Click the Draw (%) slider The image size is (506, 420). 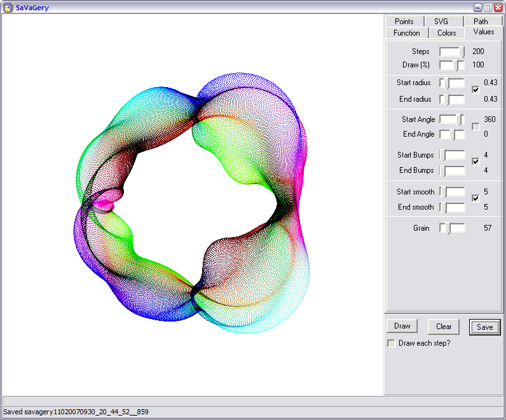pyautogui.click(x=453, y=65)
